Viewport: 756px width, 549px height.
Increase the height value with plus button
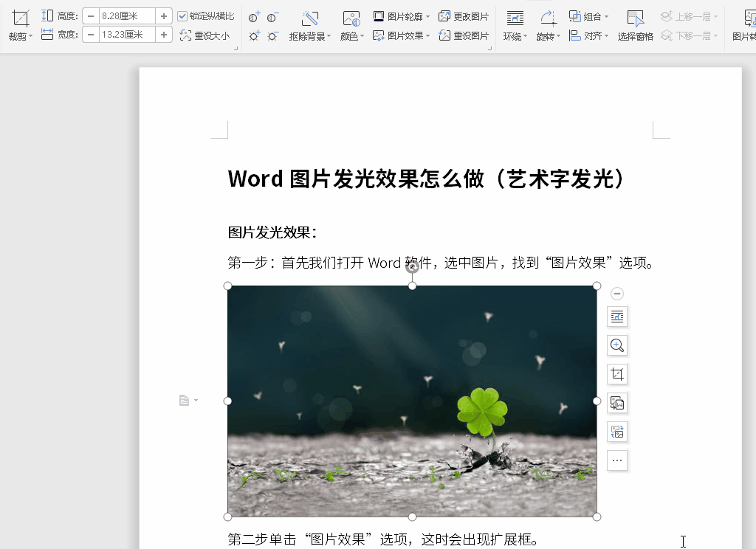(164, 16)
